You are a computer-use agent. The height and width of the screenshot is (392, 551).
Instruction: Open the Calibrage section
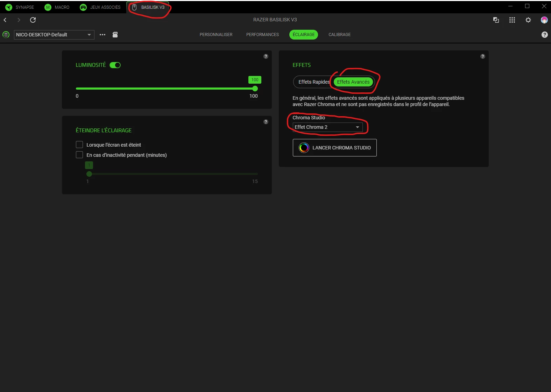pos(339,35)
